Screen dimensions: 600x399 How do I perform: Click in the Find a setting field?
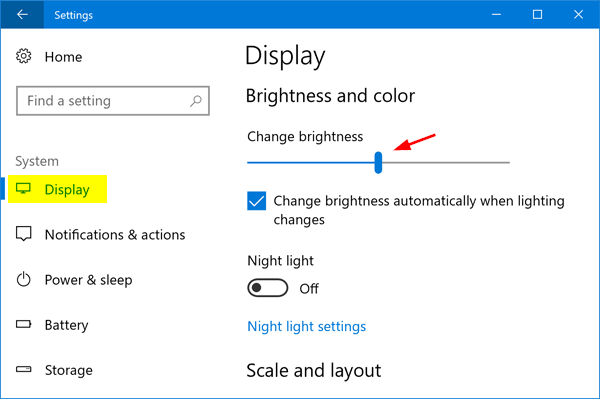[x=112, y=101]
